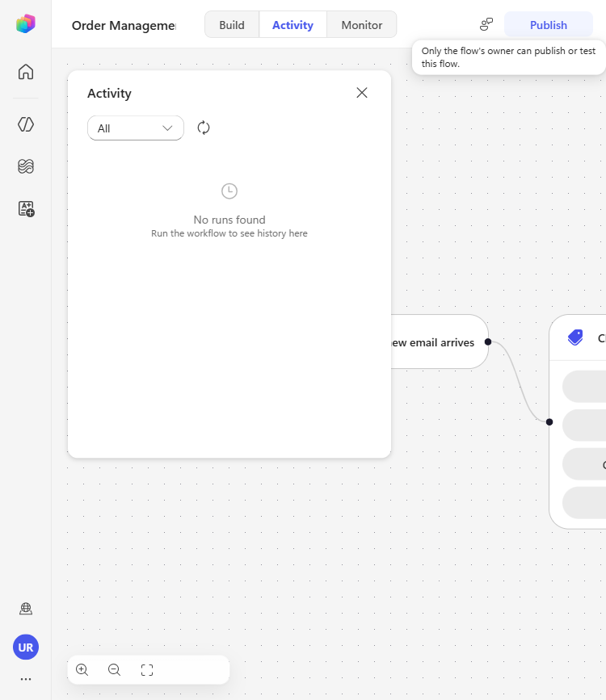Open the code brackets sidebar icon
Viewport: 606px width, 700px height.
tap(26, 124)
